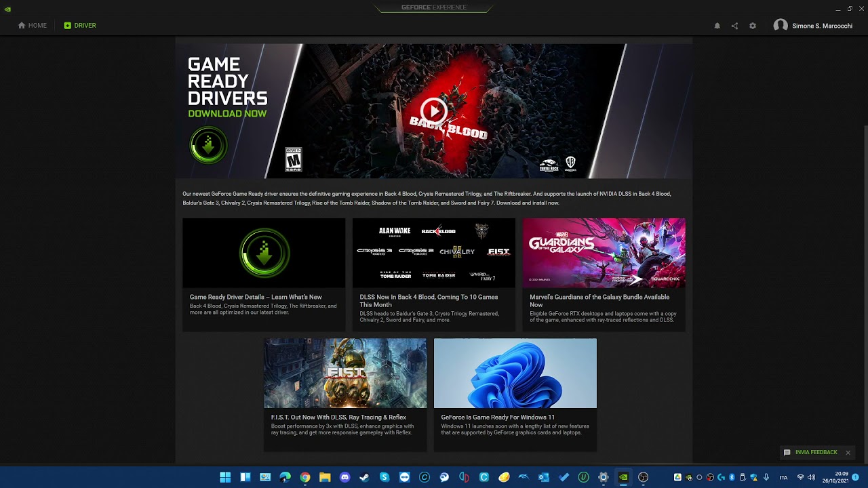
Task: Open TeamViewer from taskbar
Action: click(405, 477)
